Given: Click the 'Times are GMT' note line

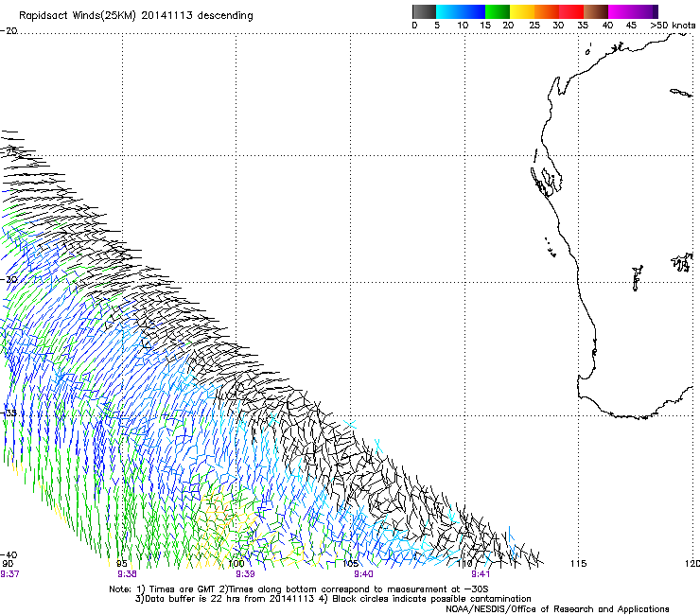Looking at the screenshot, I should (x=299, y=589).
